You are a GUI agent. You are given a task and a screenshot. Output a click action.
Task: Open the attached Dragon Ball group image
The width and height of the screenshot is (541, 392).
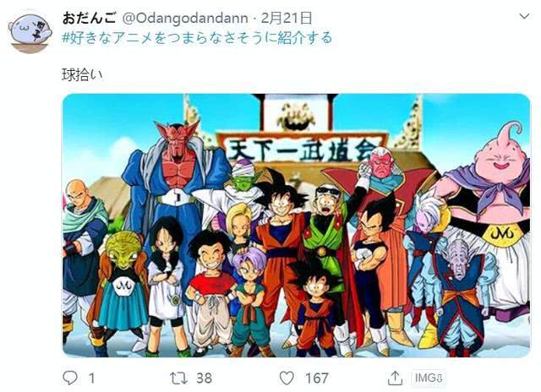pos(297,226)
